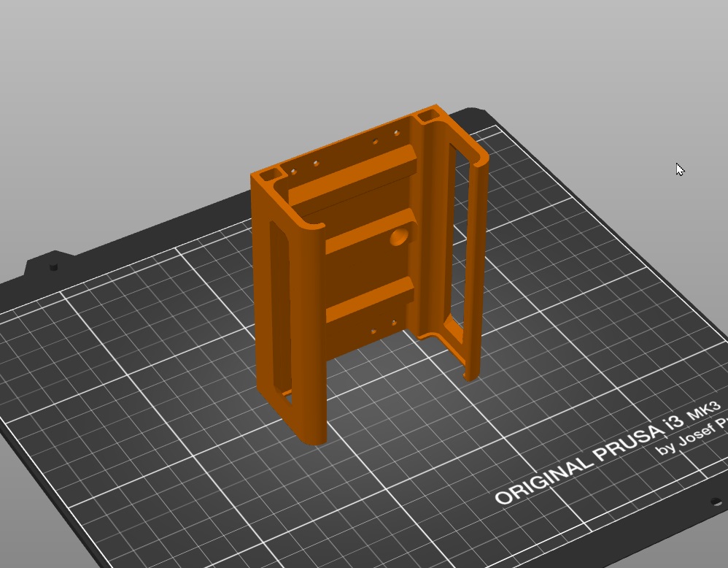The image size is (728, 568).
Task: Click the circular hole on the middle rail
Action: (399, 237)
